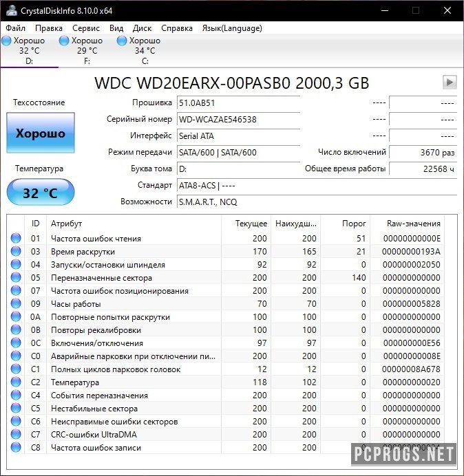Select disk F: tab at 29 °C
Screen dimensions: 464x476
tap(87, 51)
